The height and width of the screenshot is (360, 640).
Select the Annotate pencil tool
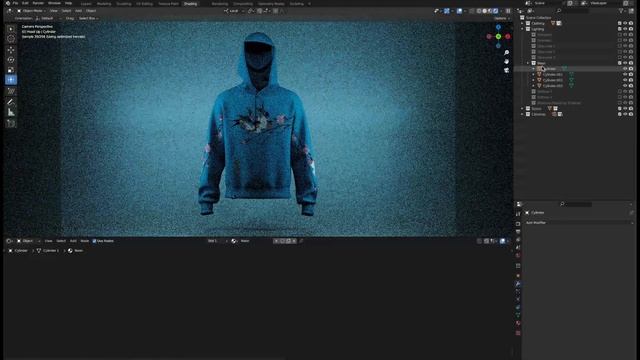11,102
